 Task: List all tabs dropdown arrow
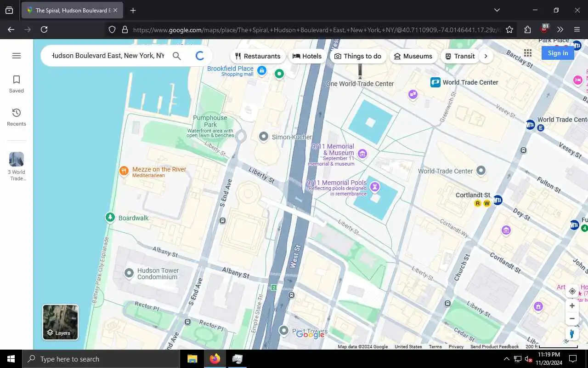tap(497, 10)
